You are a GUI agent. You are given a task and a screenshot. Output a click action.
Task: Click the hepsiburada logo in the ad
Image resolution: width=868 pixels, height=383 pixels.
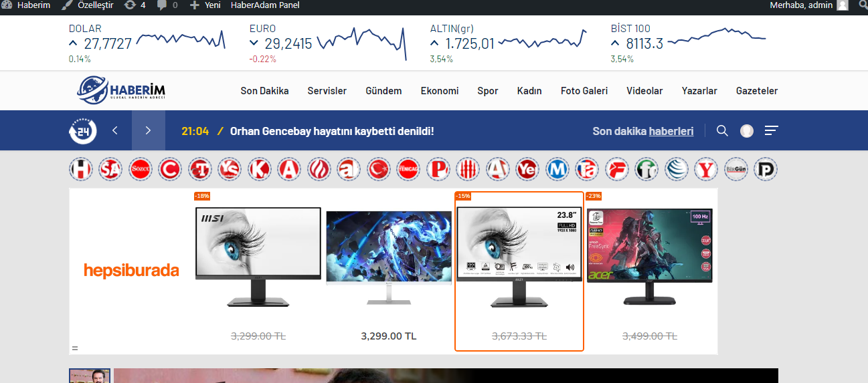pos(131,270)
